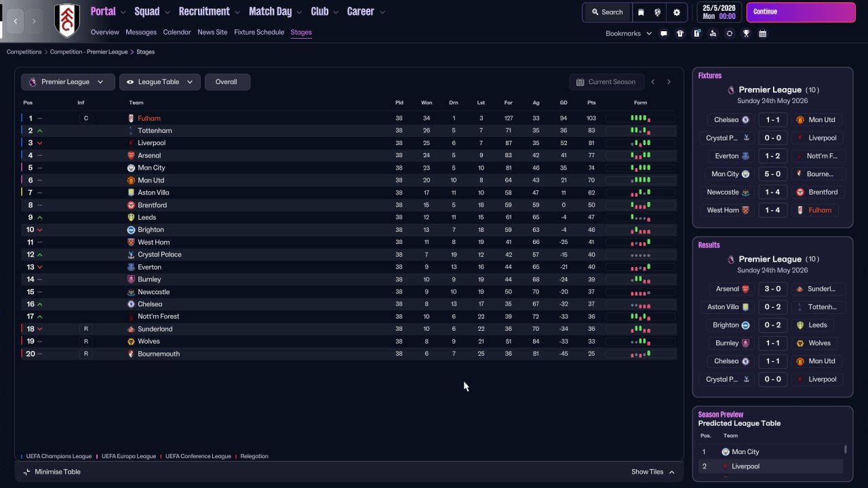Open the tactics board shortcut icon
This screenshot has width=868, height=488.
(x=696, y=33)
